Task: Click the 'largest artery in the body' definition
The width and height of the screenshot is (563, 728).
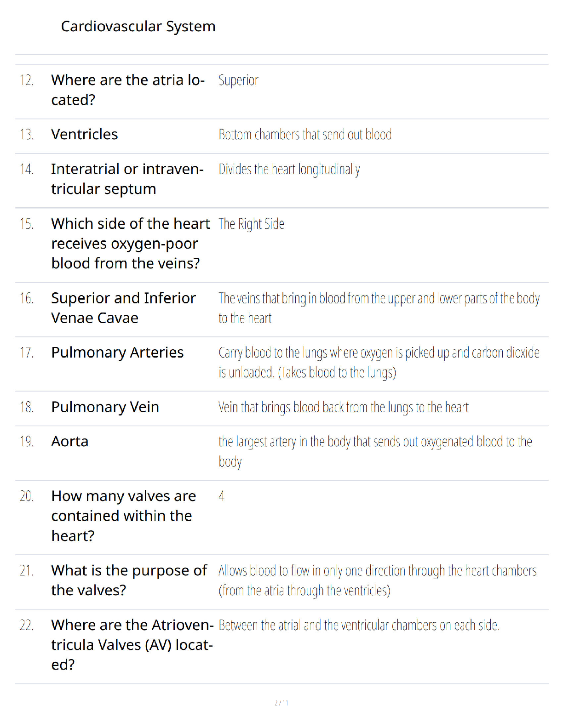Action: tap(375, 451)
